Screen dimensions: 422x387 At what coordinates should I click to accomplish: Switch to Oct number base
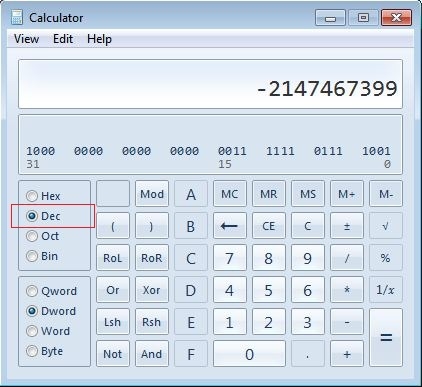coord(43,236)
